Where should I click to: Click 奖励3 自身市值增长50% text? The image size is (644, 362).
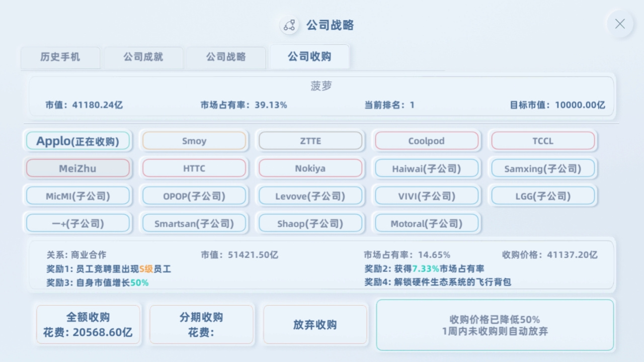(98, 283)
